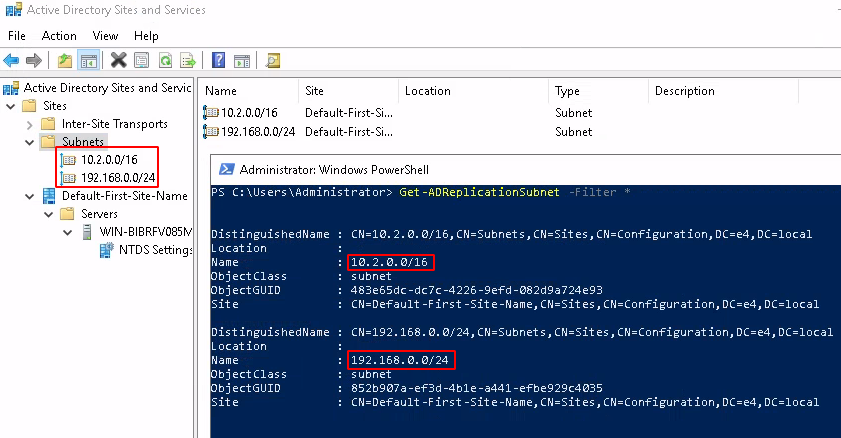This screenshot has height=438, width=841.
Task: Click the Forward arrow toolbar icon
Action: tap(34, 61)
